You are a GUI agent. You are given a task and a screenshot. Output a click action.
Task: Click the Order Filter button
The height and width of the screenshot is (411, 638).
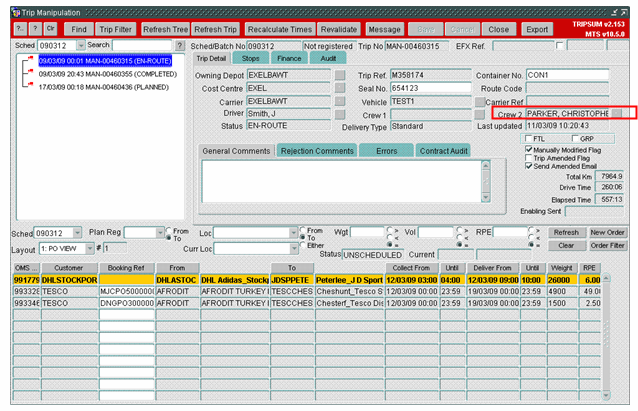(x=607, y=245)
